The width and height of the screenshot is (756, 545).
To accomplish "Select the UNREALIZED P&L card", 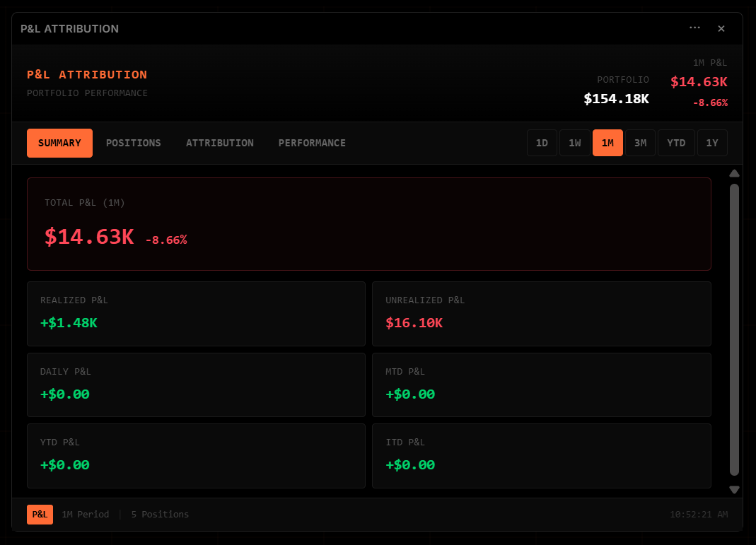I will pyautogui.click(x=542, y=313).
